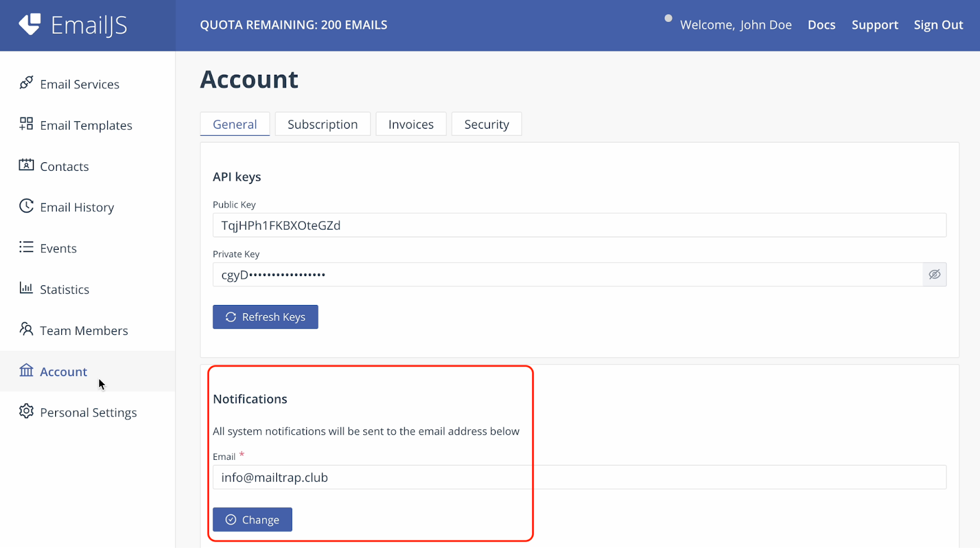This screenshot has height=548, width=980.
Task: Switch to the Subscription tab
Action: point(322,124)
